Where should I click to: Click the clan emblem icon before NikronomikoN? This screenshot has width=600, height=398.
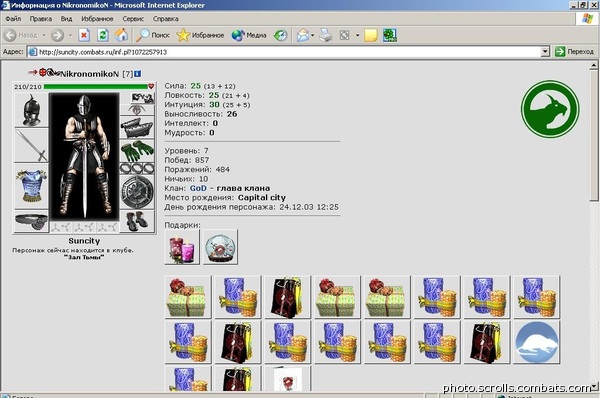click(53, 72)
